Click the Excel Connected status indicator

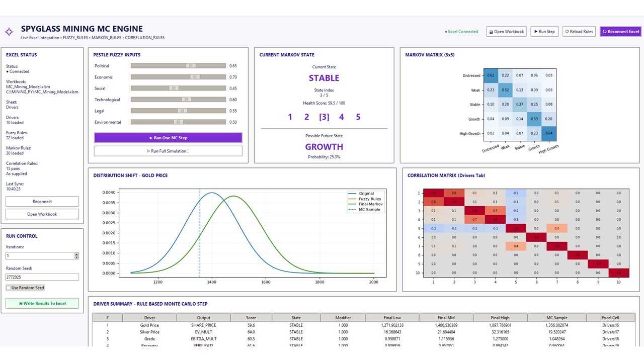(462, 32)
